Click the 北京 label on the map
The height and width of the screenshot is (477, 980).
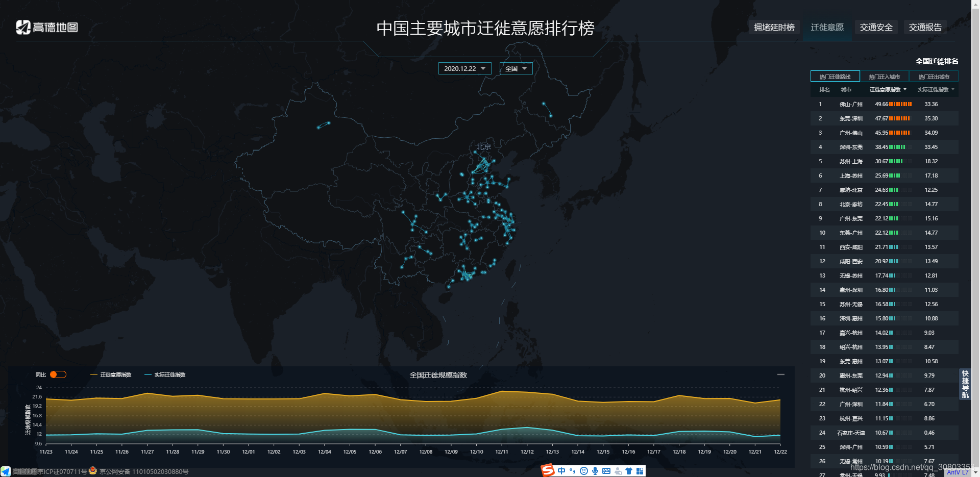(483, 146)
